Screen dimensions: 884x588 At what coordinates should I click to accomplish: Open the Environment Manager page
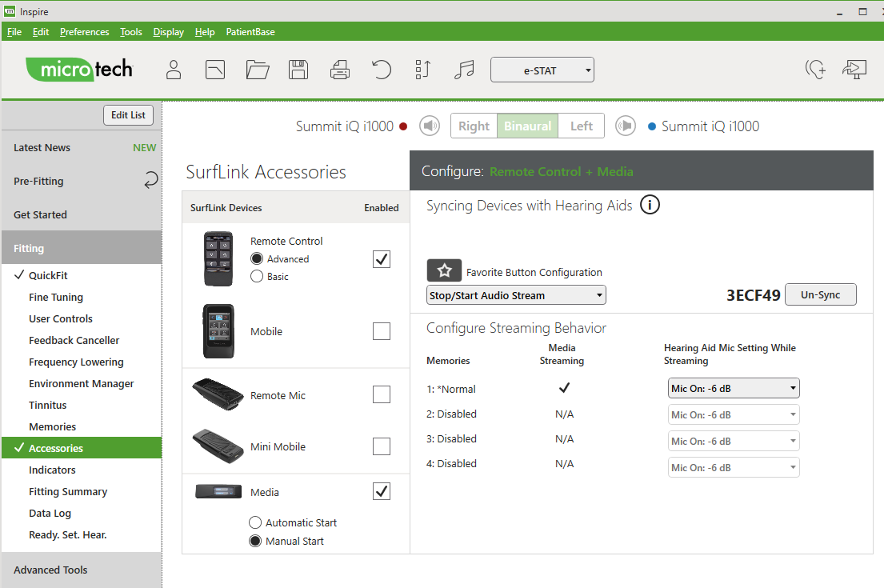tap(82, 383)
